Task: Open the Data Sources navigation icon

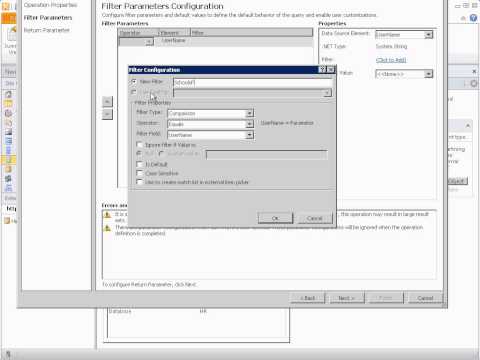Action: pyautogui.click(x=8, y=169)
